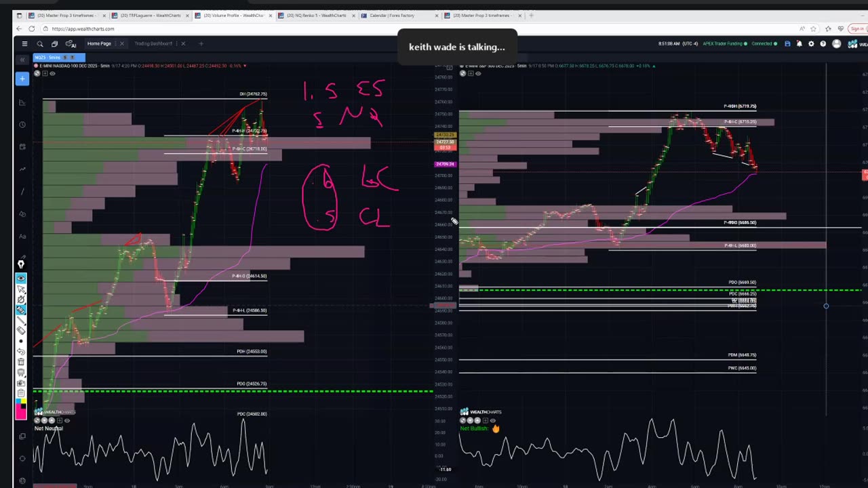Collapse the sidebar with double chevron
The width and height of the screenshot is (868, 488).
point(22,59)
